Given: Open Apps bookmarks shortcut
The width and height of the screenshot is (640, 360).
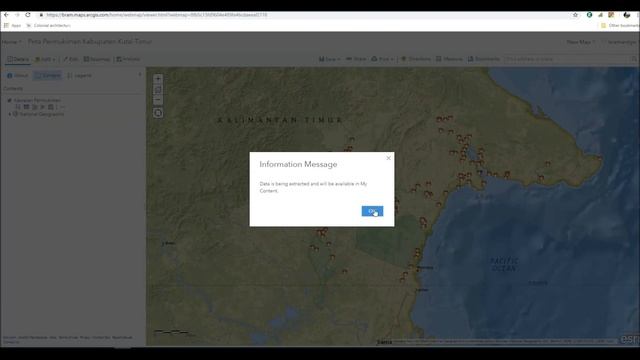Looking at the screenshot, I should (12, 25).
